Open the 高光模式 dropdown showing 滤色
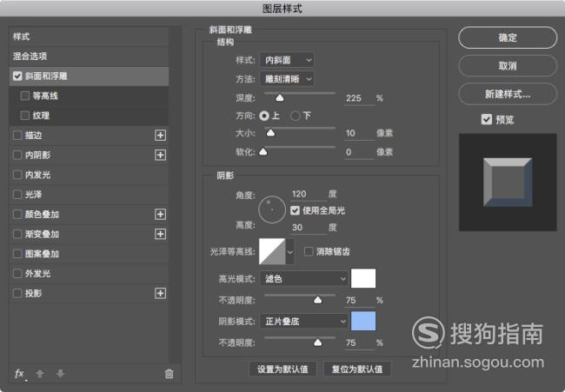This screenshot has height=392, width=565. (x=304, y=278)
